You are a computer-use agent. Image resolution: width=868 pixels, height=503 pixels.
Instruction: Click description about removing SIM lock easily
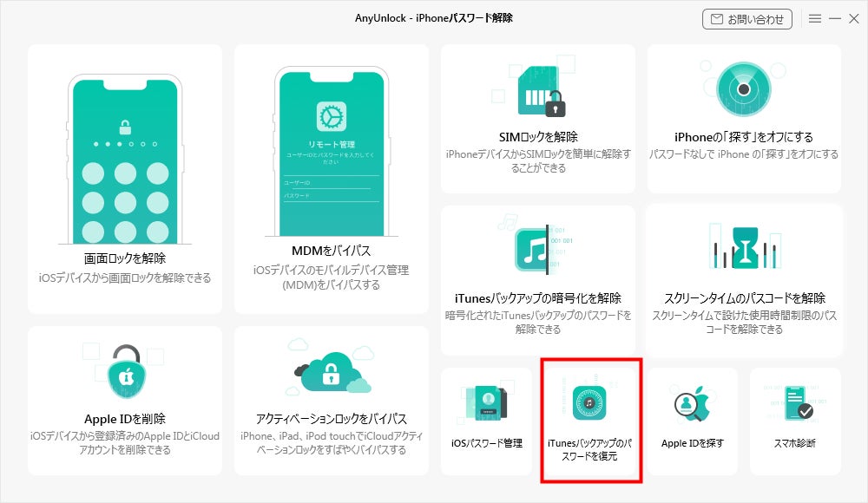[538, 161]
